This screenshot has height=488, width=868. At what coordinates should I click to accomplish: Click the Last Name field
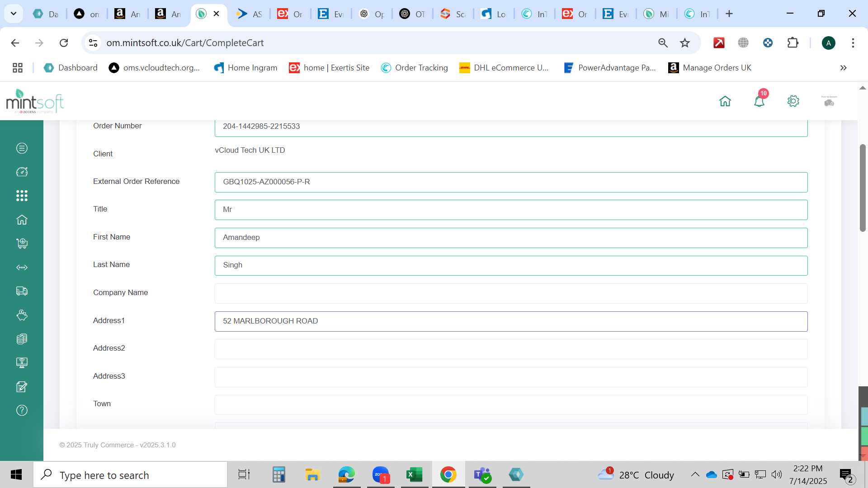point(511,265)
